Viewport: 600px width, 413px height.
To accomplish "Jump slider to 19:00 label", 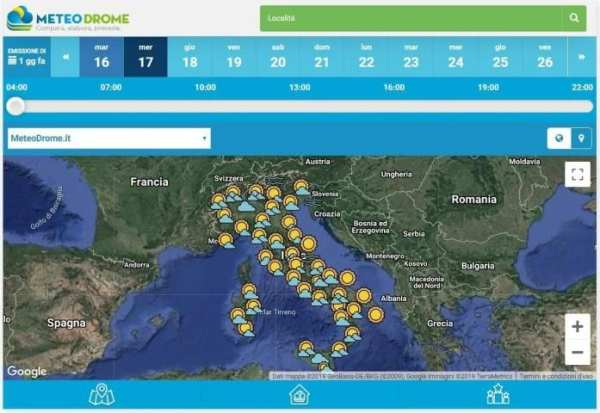I will tap(488, 87).
